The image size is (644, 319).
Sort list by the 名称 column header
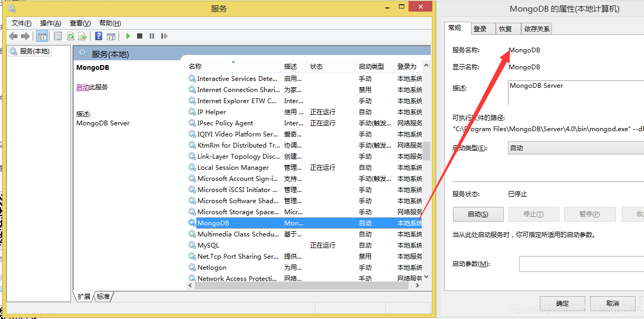[234, 66]
